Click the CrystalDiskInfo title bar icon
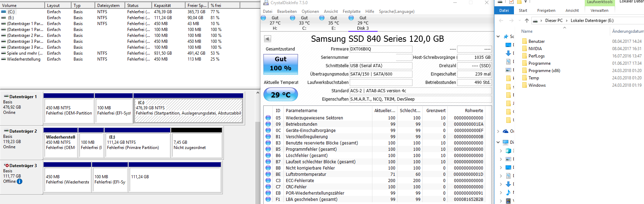This screenshot has width=644, height=204. pos(266,3)
